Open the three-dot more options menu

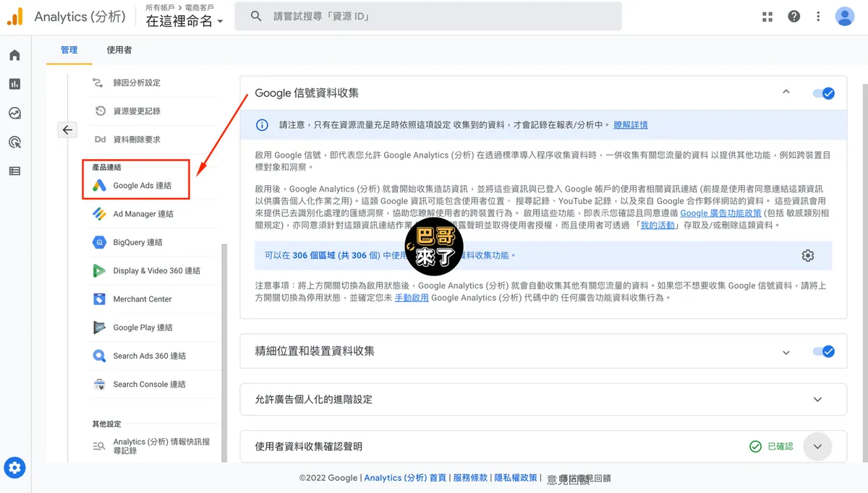(x=818, y=17)
